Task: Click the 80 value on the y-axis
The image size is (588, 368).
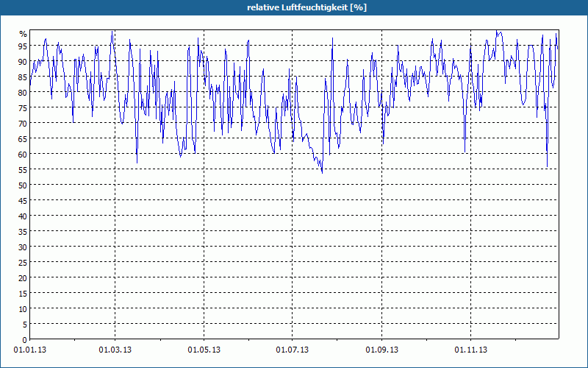Action: tap(23, 93)
